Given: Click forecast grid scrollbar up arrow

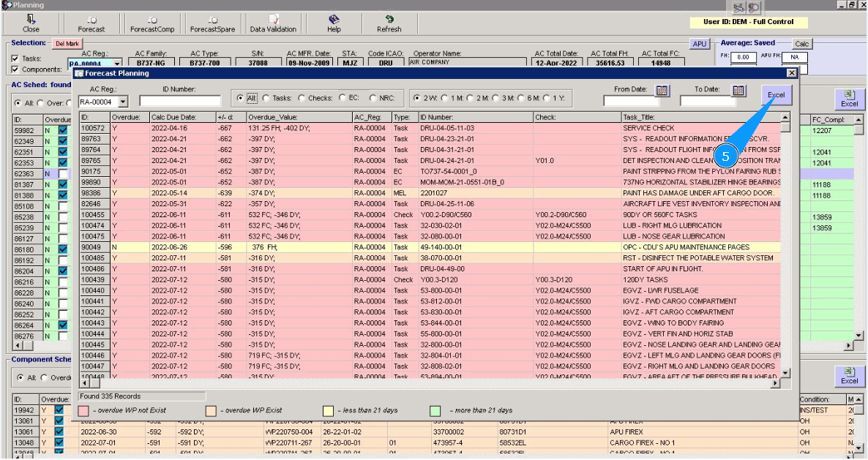Looking at the screenshot, I should (x=785, y=117).
